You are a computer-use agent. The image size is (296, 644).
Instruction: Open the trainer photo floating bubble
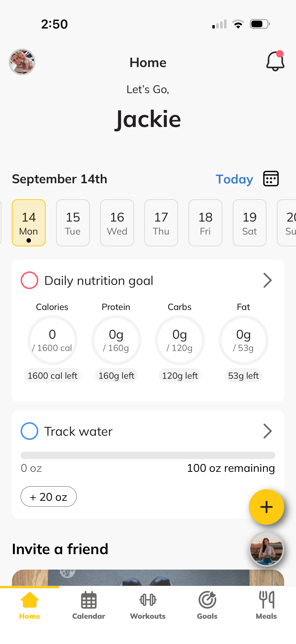[x=267, y=549]
